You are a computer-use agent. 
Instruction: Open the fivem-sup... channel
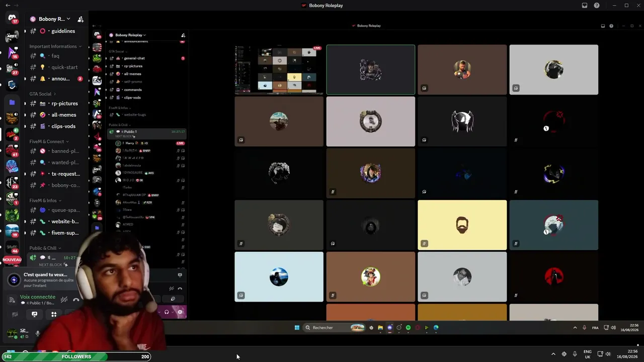pos(56,233)
